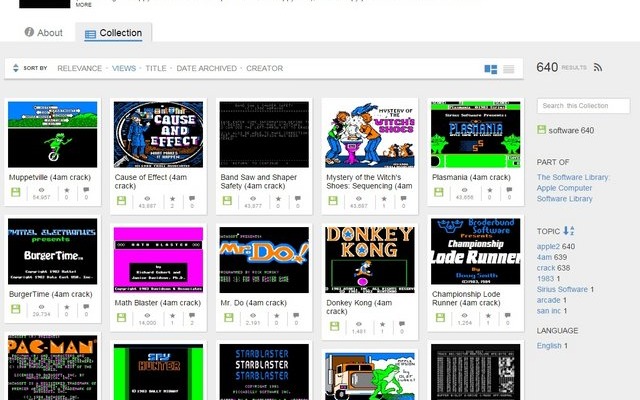Click reviews bubble on Math Blaster card

[x=192, y=316]
